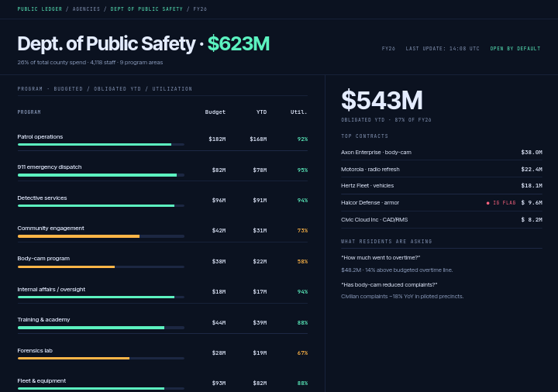
Task: Click the Open by Default label
Action: (515, 48)
